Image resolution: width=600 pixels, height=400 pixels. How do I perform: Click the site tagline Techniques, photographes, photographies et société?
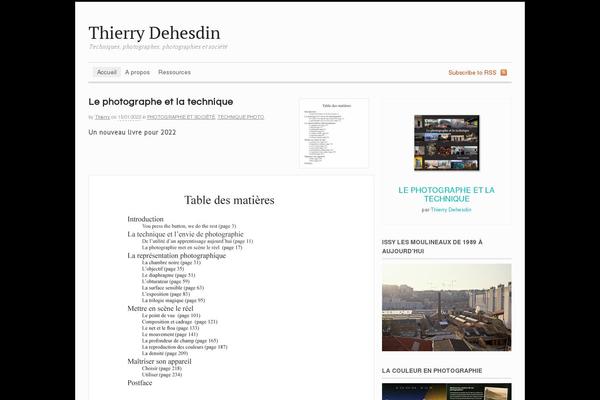coord(158,47)
